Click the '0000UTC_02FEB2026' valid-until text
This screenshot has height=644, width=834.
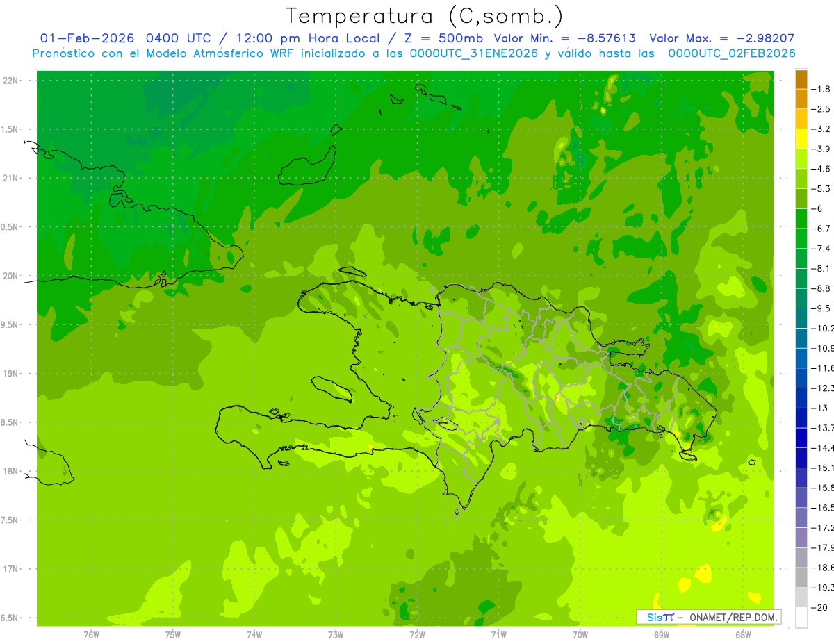coord(731,53)
